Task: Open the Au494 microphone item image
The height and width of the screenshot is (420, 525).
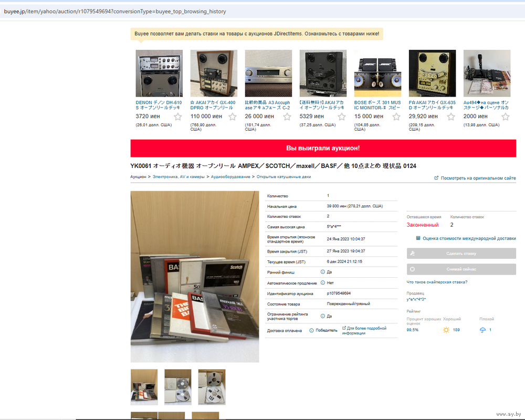Action: [x=487, y=73]
